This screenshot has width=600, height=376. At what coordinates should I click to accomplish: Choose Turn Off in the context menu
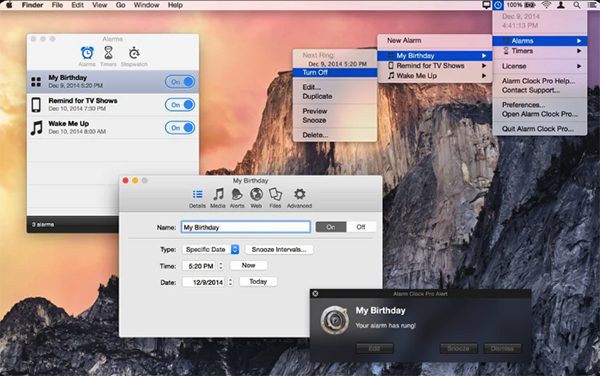(x=335, y=73)
